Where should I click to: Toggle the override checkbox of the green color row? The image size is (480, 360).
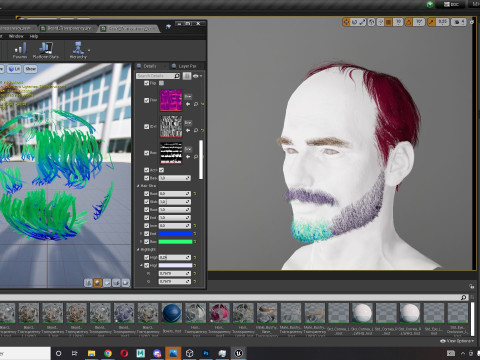pos(146,242)
